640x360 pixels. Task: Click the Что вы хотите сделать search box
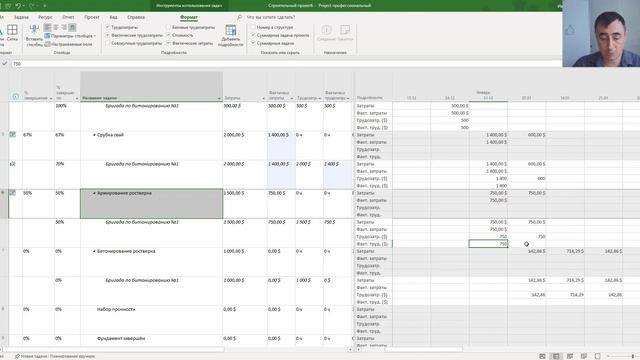click(x=271, y=17)
